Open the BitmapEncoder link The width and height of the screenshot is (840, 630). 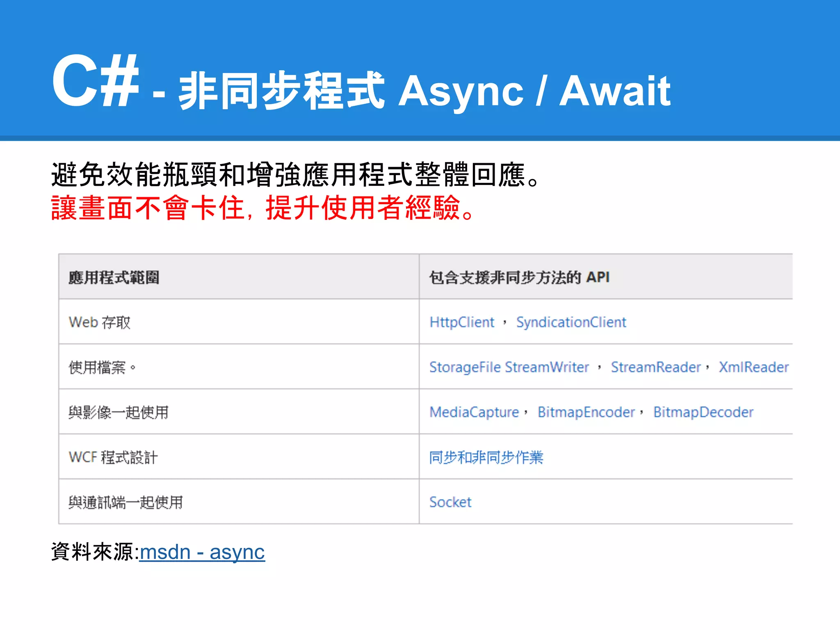click(x=586, y=412)
